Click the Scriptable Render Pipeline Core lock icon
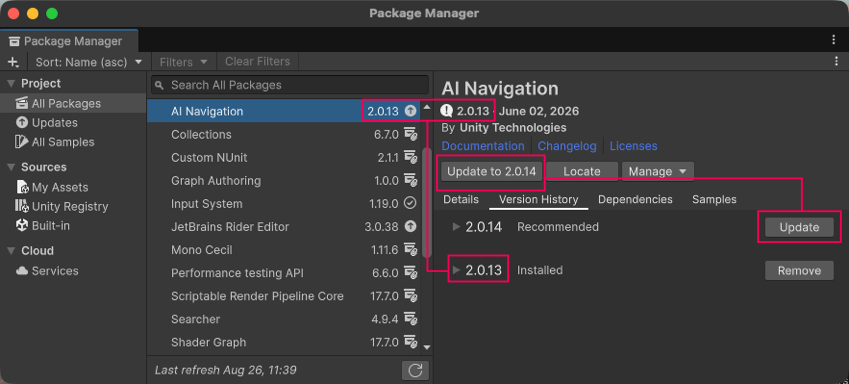Viewport: 849px width, 384px height. (x=410, y=296)
